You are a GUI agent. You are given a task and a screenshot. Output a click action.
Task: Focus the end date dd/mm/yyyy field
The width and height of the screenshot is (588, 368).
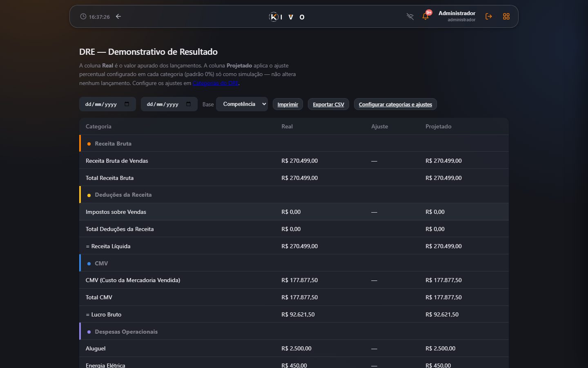[169, 104]
